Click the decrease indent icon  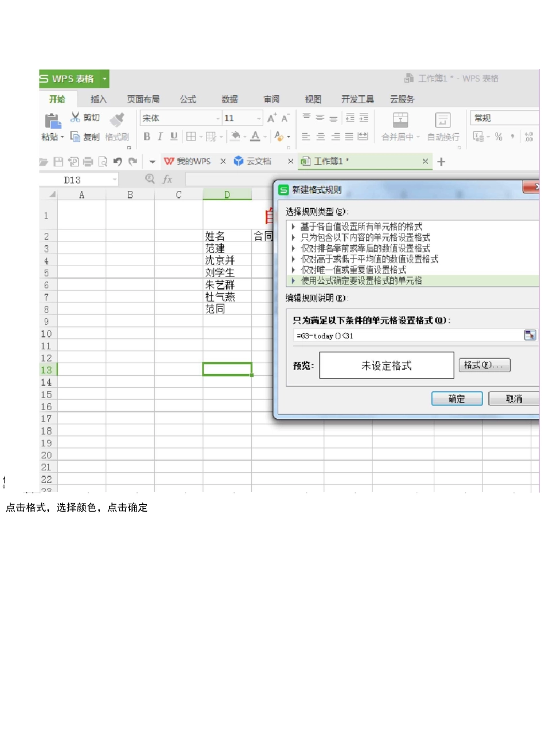click(350, 118)
